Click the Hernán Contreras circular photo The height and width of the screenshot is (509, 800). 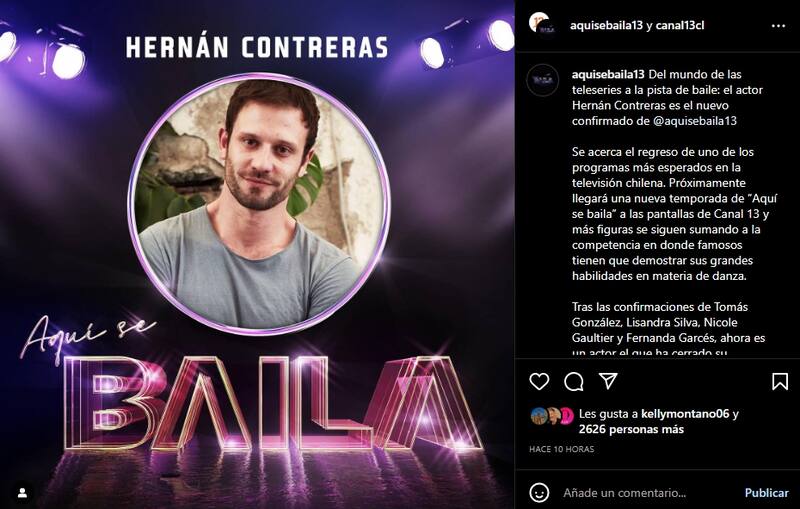point(259,203)
